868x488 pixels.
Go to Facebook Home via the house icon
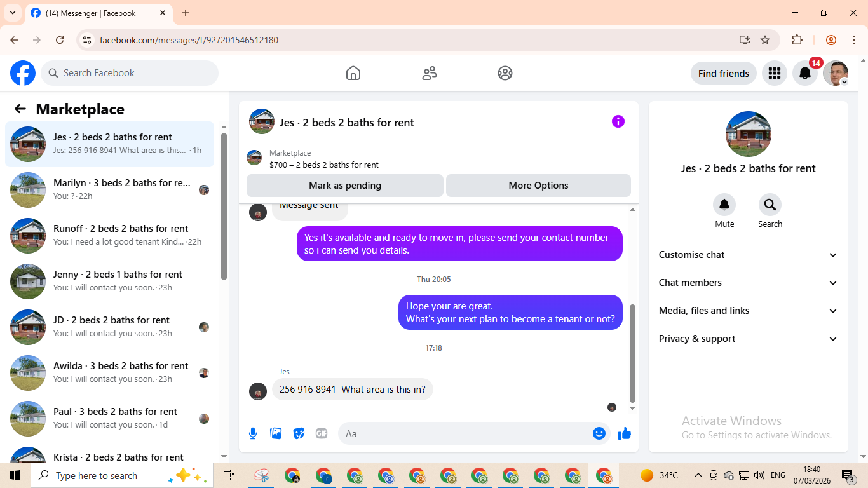[x=353, y=73]
